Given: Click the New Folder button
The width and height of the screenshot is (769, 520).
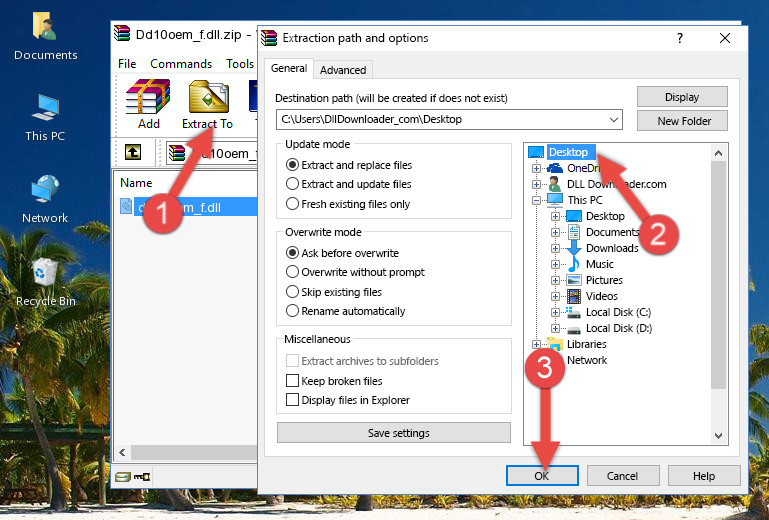Looking at the screenshot, I should [682, 121].
